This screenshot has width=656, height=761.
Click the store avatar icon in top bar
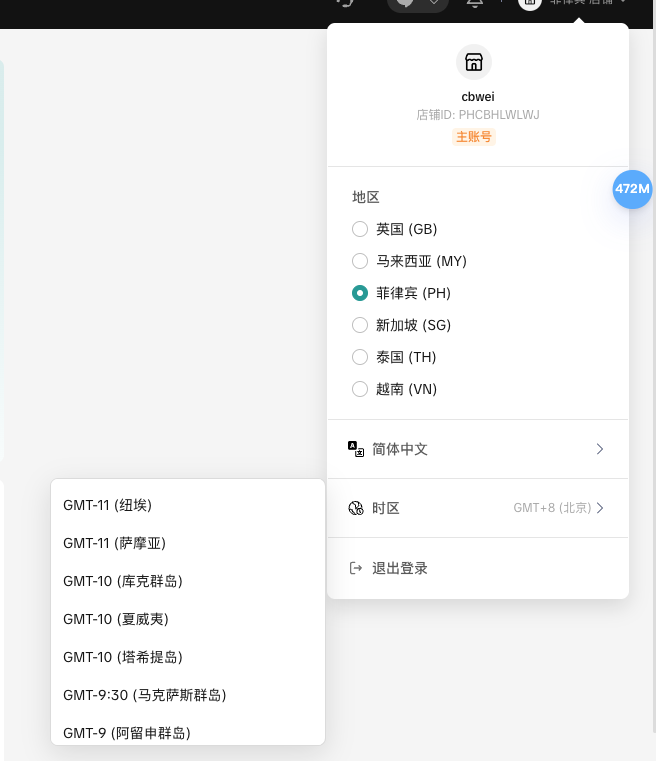coord(530,4)
